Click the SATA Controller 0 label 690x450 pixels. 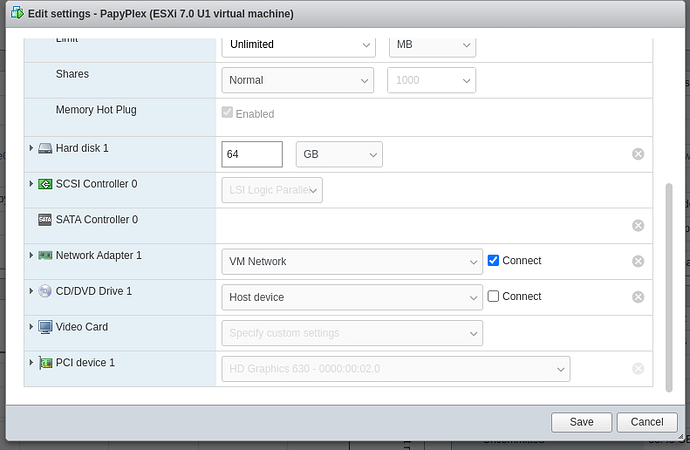point(97,220)
